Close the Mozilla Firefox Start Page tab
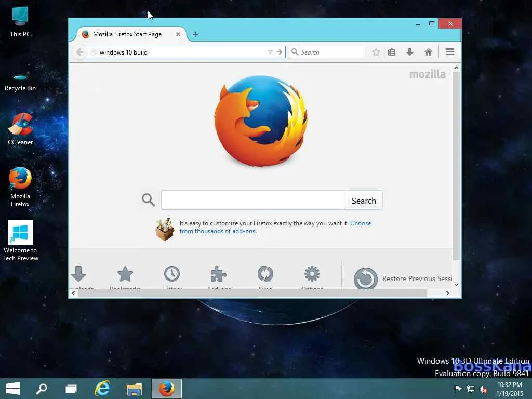532x399 pixels. tap(178, 34)
